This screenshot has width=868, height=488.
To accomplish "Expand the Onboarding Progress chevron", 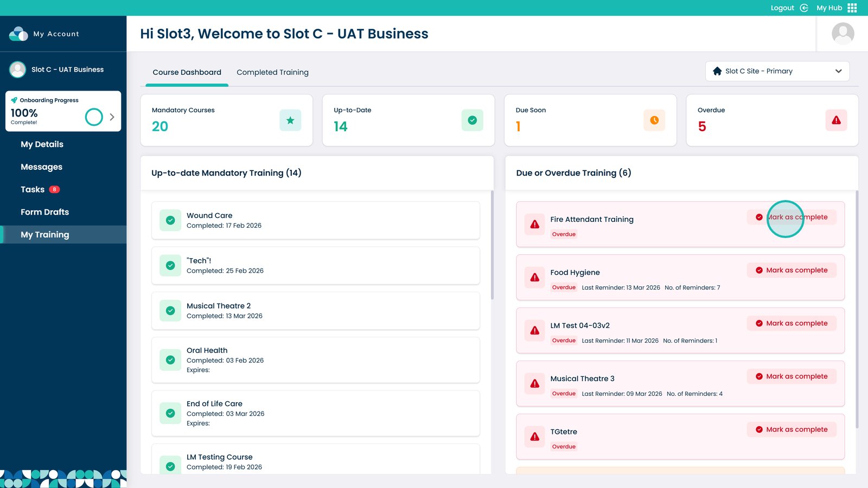I will coord(112,117).
